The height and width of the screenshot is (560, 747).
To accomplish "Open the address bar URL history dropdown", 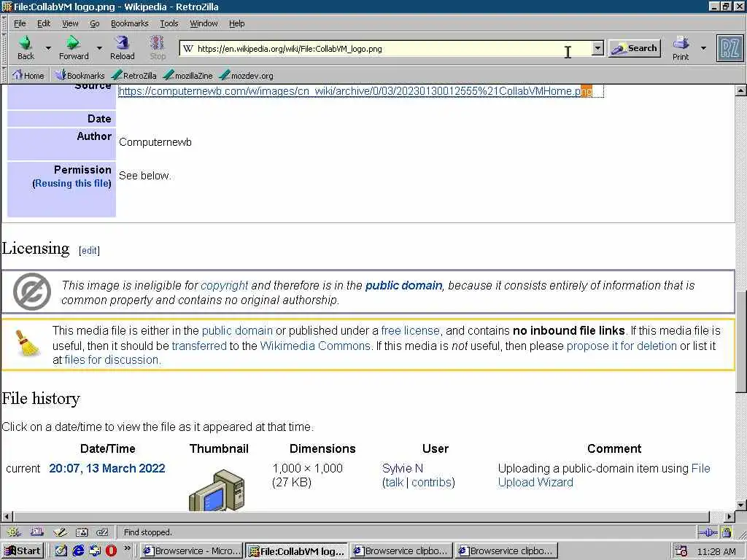I will (597, 48).
